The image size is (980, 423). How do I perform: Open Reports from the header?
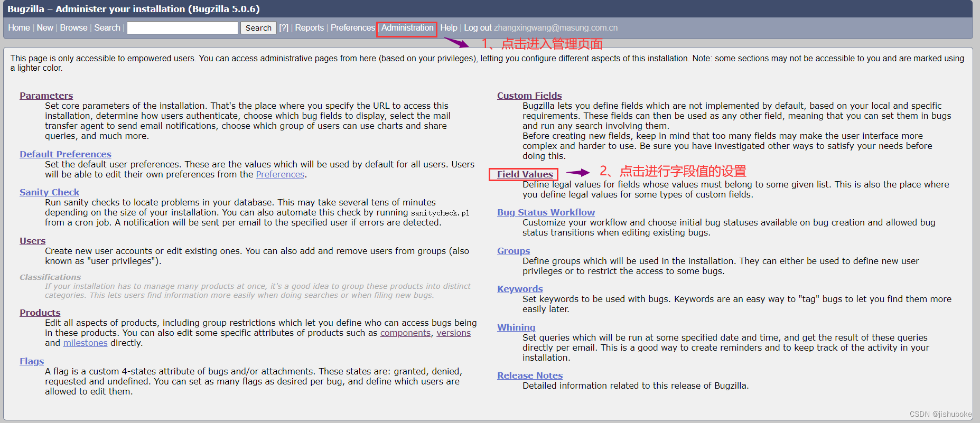(x=309, y=28)
